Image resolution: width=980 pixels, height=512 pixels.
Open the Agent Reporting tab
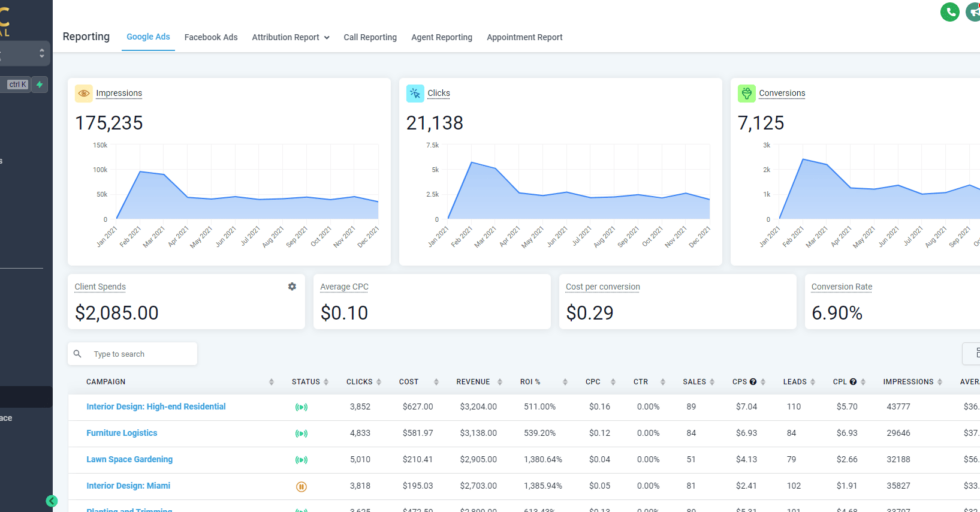point(442,38)
